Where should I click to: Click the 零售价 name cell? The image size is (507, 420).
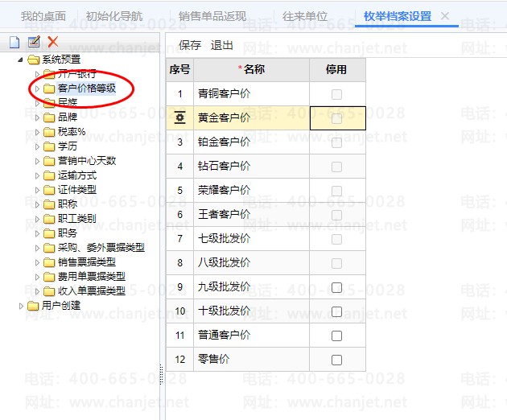(x=252, y=359)
